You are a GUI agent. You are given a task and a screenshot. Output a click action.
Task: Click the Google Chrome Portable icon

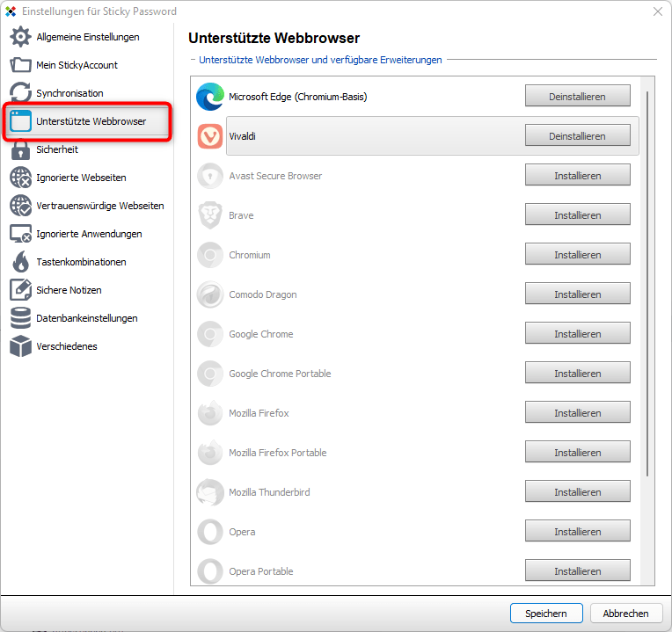210,374
